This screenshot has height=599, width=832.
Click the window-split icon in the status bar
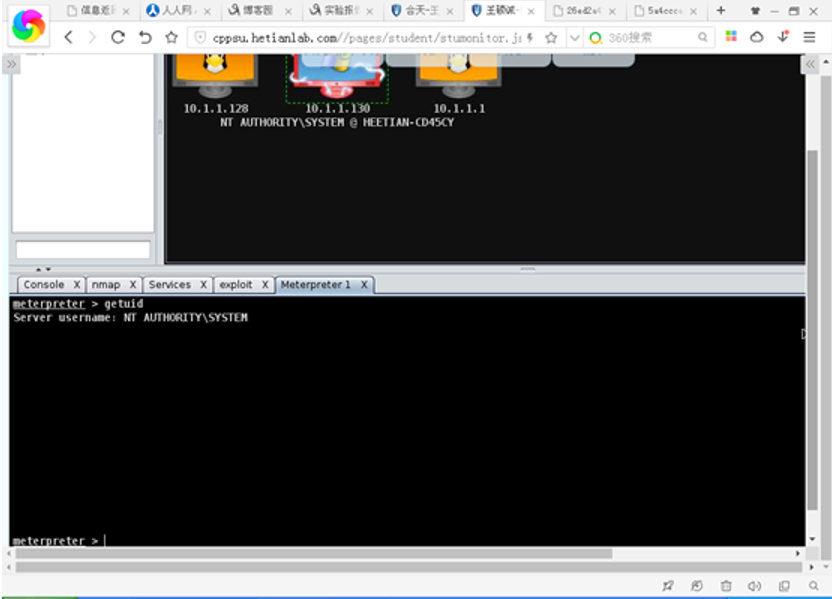tap(784, 586)
